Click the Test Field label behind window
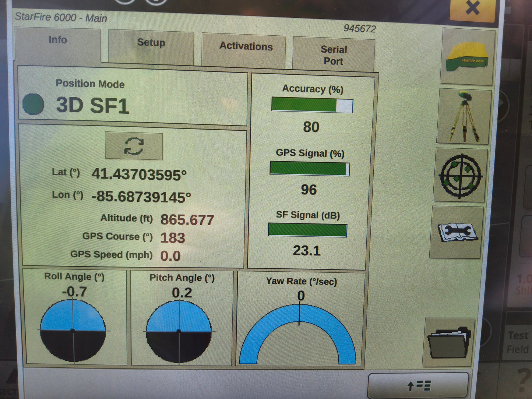Screen dimensions: 532x399 [518, 342]
